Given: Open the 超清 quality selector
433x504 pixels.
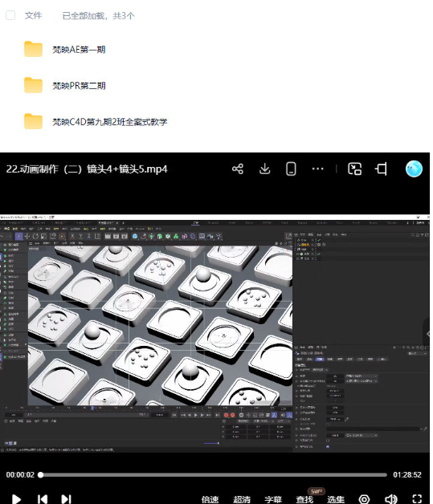Looking at the screenshot, I should (241, 499).
